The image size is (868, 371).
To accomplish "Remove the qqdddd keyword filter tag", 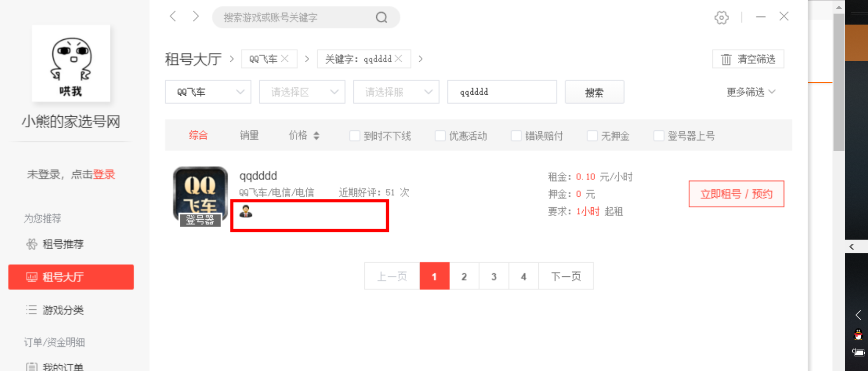I will [x=399, y=59].
